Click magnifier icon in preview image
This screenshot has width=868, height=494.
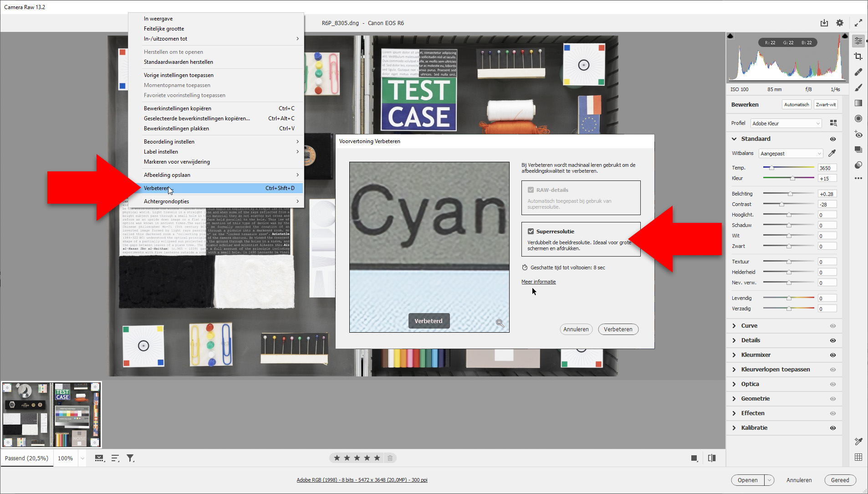500,323
